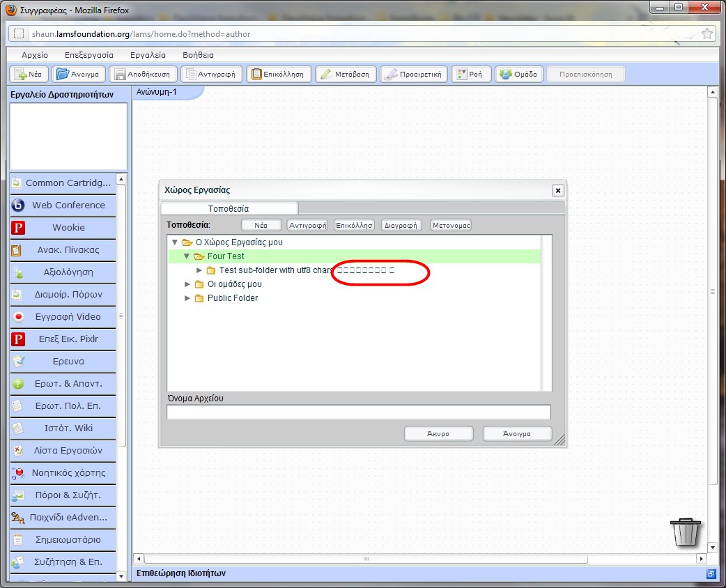Click the Ομάδα group toolbar button

[518, 75]
